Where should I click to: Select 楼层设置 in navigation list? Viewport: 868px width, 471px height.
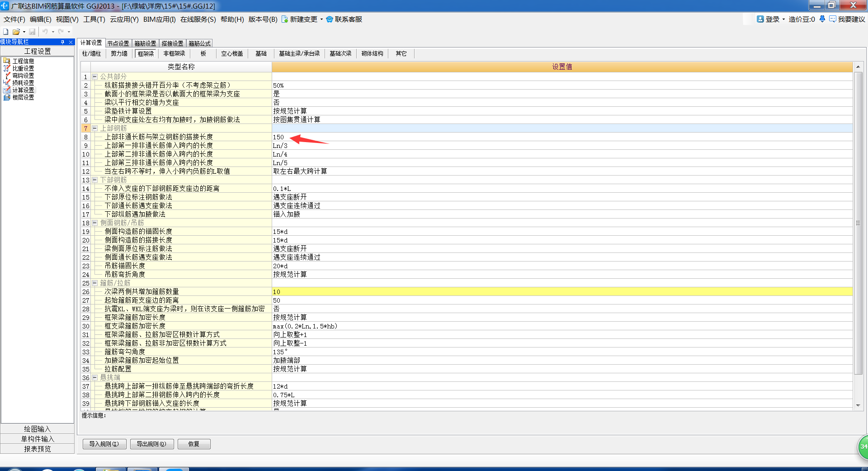click(x=23, y=97)
